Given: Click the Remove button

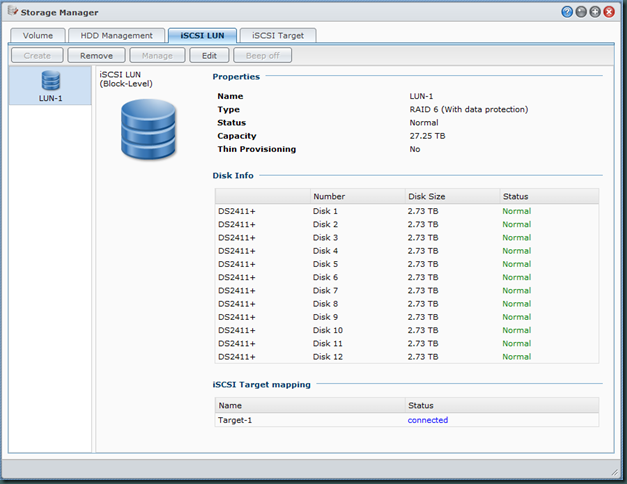Looking at the screenshot, I should point(96,56).
